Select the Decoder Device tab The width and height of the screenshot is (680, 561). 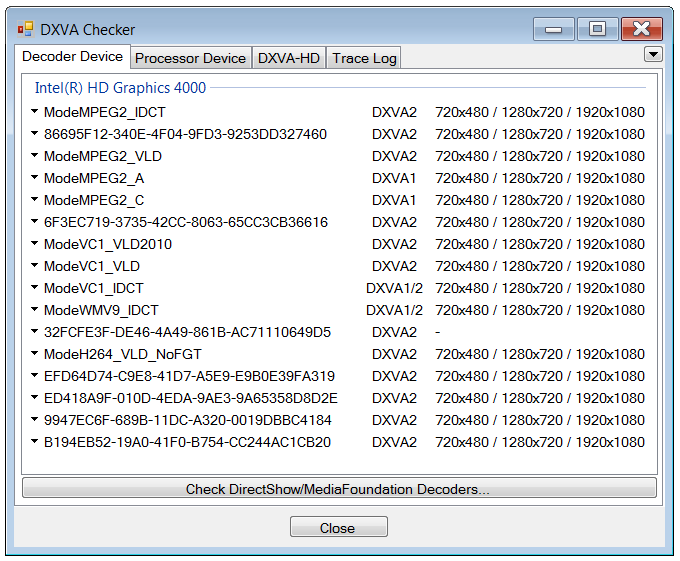tap(72, 56)
